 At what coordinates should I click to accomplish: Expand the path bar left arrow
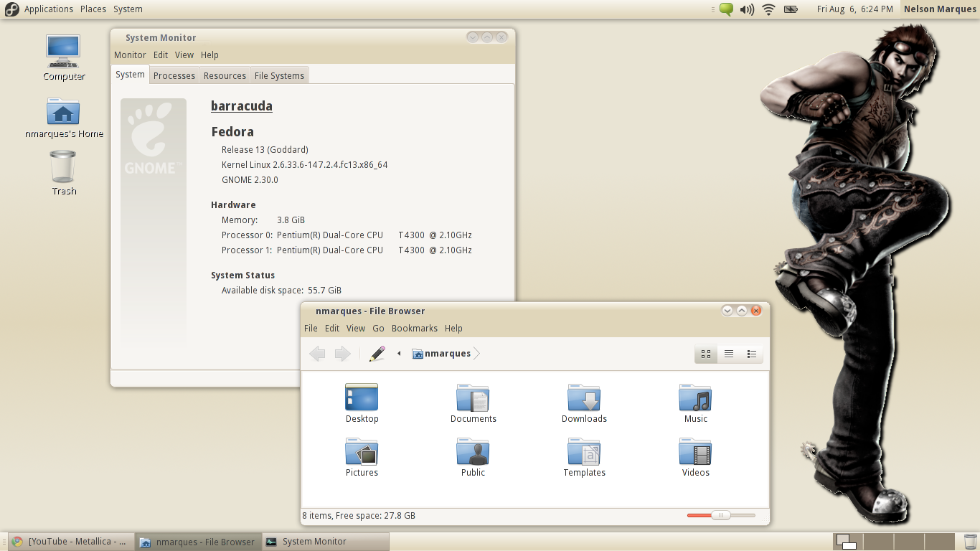(x=399, y=354)
